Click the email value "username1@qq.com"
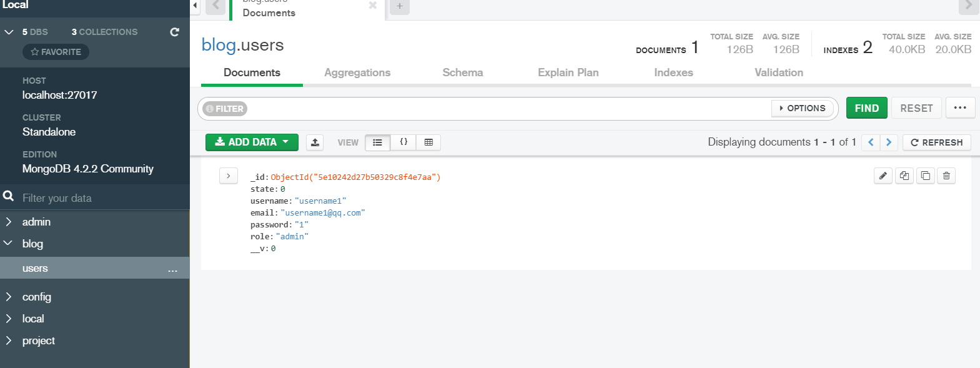 [x=323, y=213]
